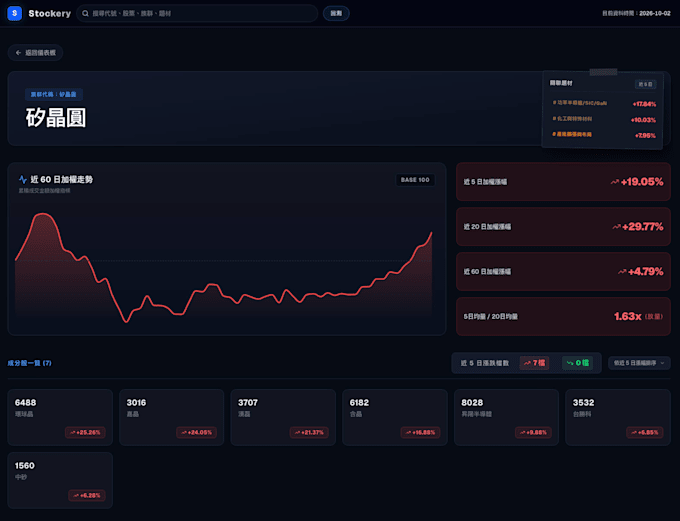Open the 3016 stock card
Viewport: 680px width, 521px height.
click(x=172, y=417)
